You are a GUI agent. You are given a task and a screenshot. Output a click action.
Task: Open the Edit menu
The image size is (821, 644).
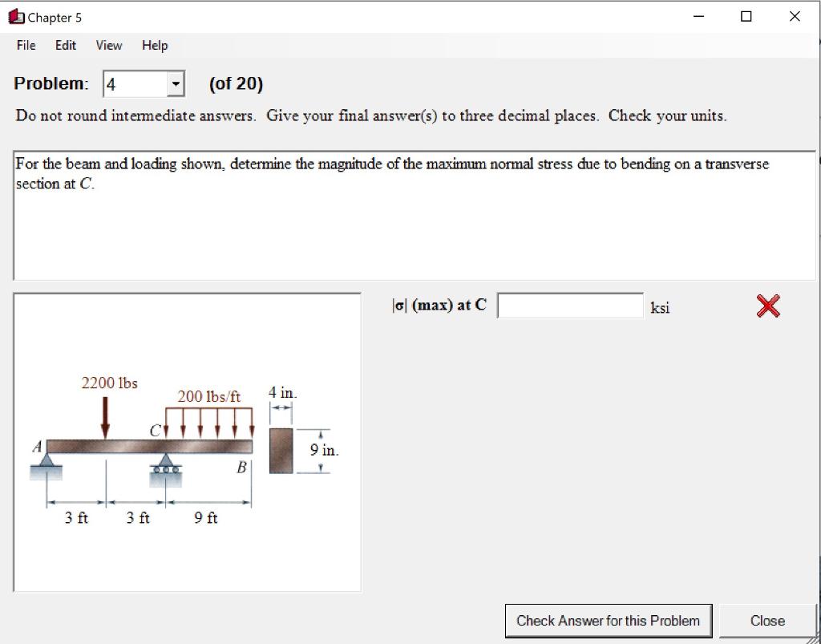[66, 46]
